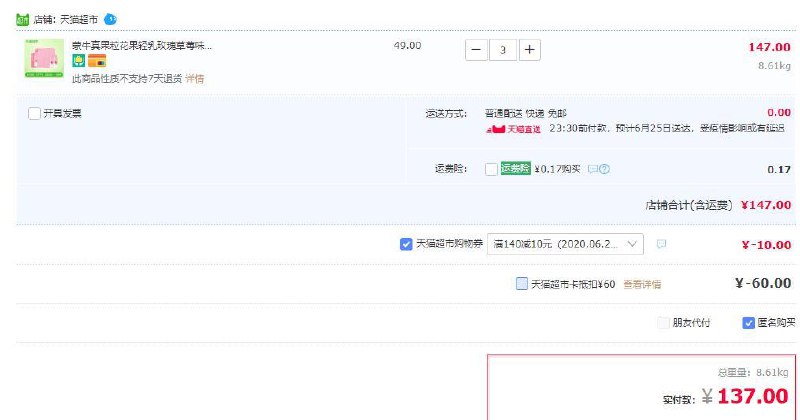Screen dimensions: 800x420
Task: Click the Tmall Supermarket store logo icon
Action: point(22,19)
